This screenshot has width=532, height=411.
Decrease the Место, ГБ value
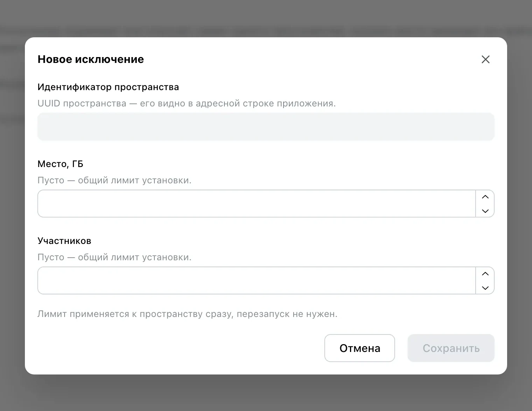pos(485,211)
